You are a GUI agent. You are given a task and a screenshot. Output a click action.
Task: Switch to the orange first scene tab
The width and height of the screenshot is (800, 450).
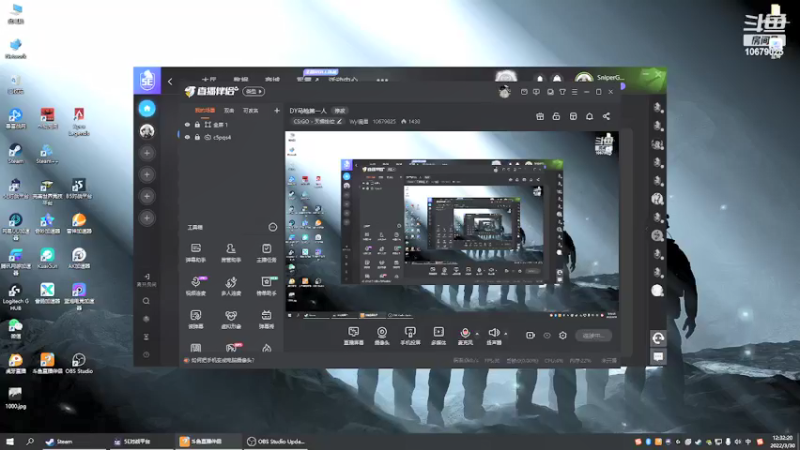click(205, 110)
